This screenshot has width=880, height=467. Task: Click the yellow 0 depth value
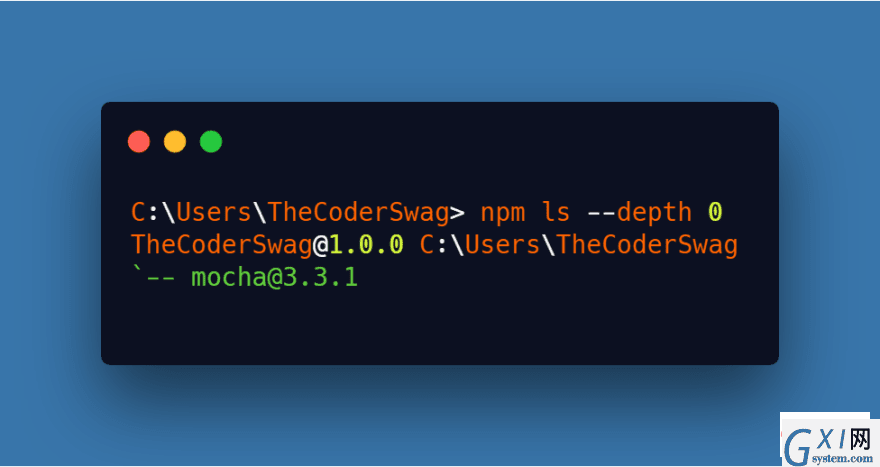(714, 212)
